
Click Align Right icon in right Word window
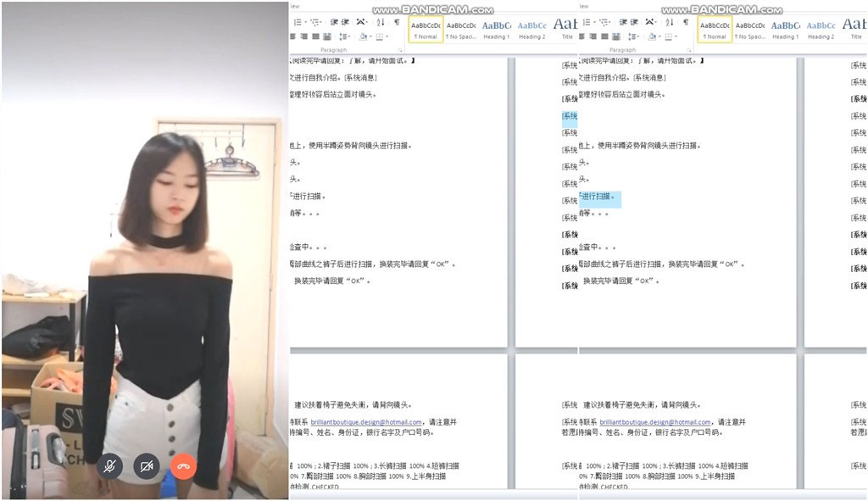[593, 36]
